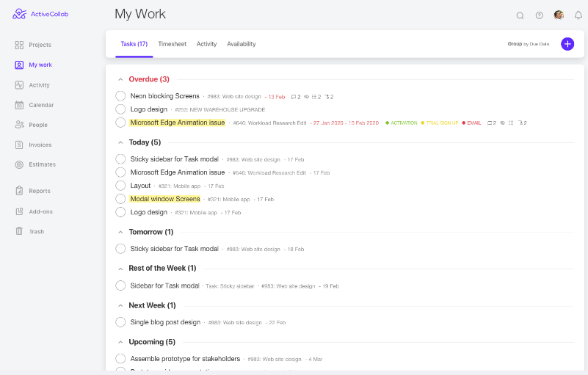
Task: Open the Availability tab
Action: point(241,44)
